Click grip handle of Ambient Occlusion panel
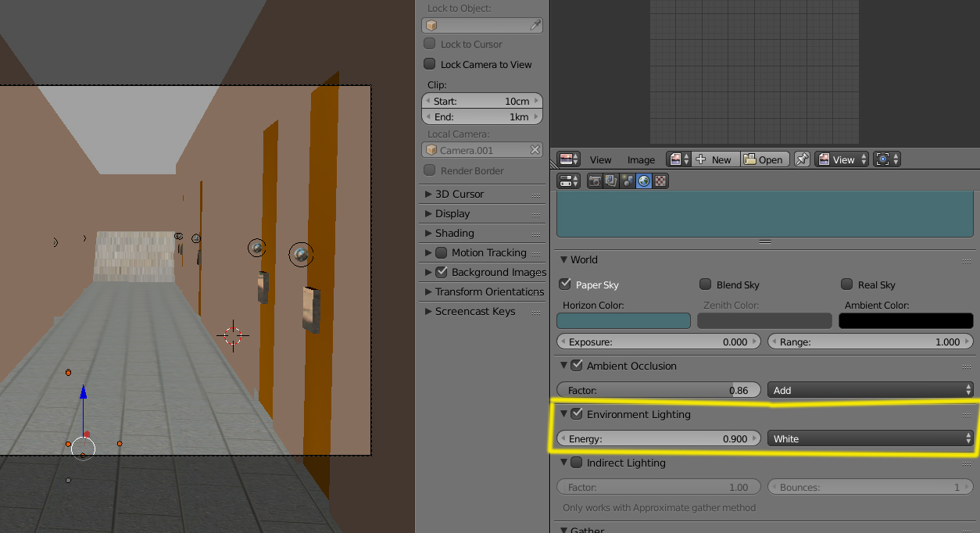980x533 pixels. click(967, 367)
